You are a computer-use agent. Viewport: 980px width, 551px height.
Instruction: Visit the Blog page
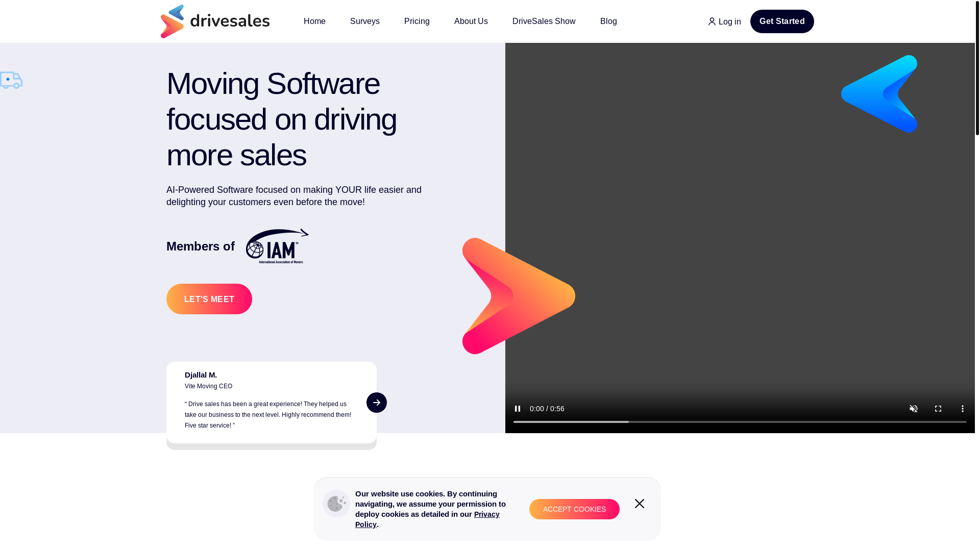pos(608,21)
